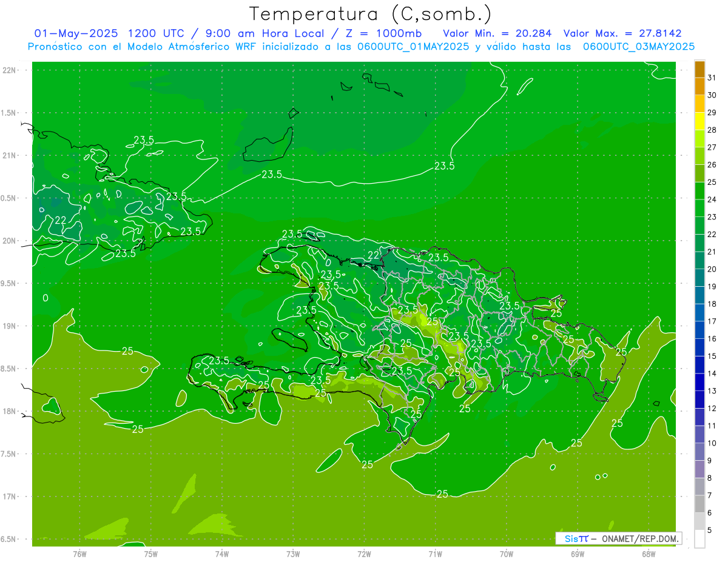Screen dimensions: 728x562
Task: Click the '22N' latitude axis label
Action: 10,70
